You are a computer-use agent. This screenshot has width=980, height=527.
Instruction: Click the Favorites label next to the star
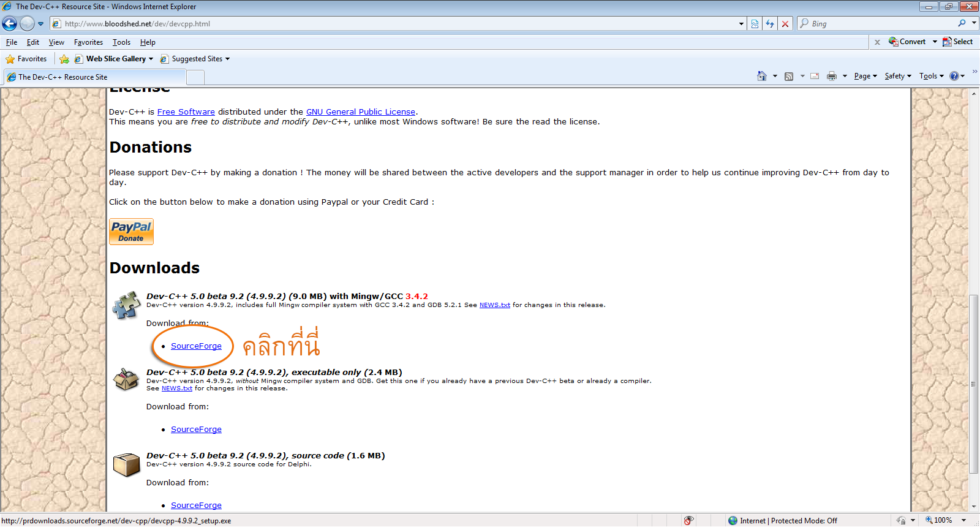pyautogui.click(x=32, y=59)
